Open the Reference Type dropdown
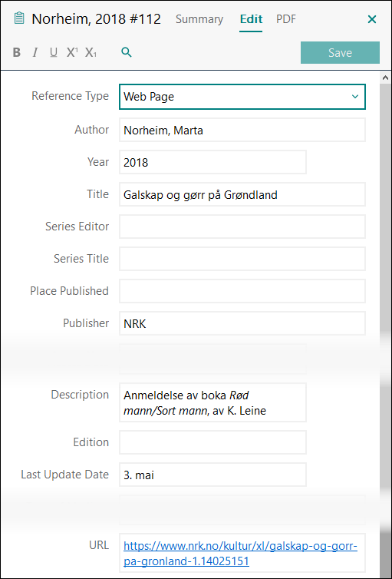 (242, 97)
